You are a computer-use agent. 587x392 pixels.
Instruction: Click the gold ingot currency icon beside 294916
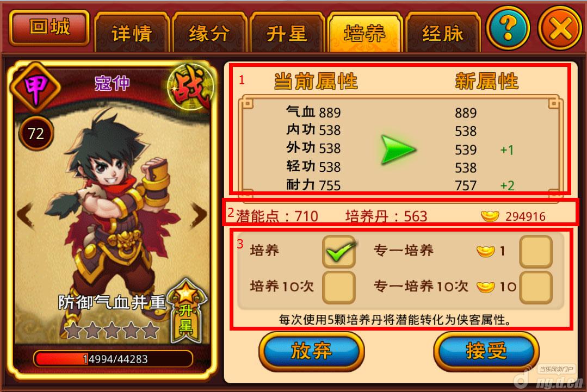pyautogui.click(x=490, y=216)
